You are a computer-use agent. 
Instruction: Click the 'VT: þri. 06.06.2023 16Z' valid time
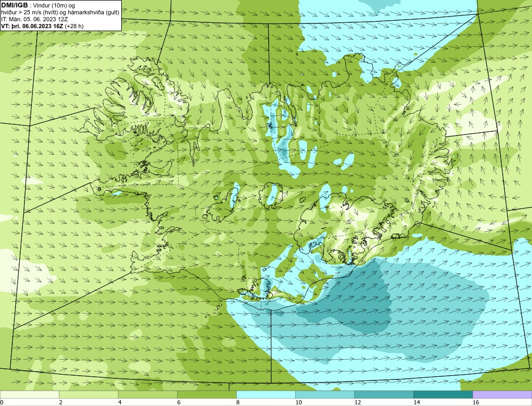32,26
